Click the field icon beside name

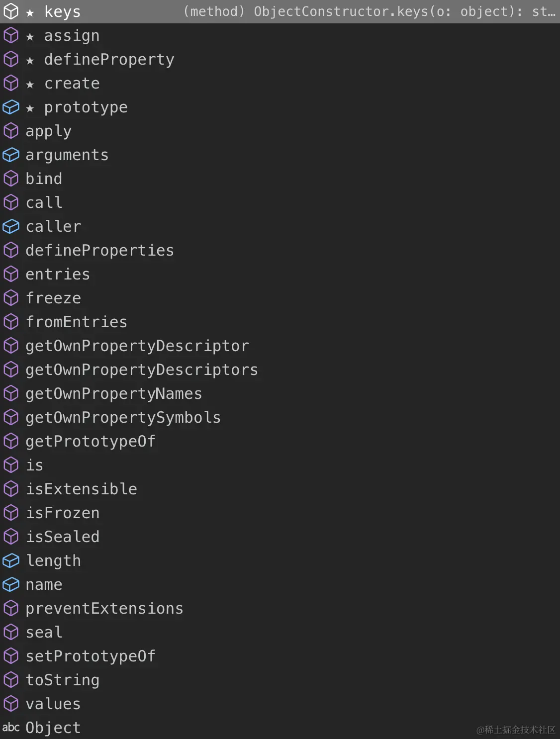click(10, 584)
